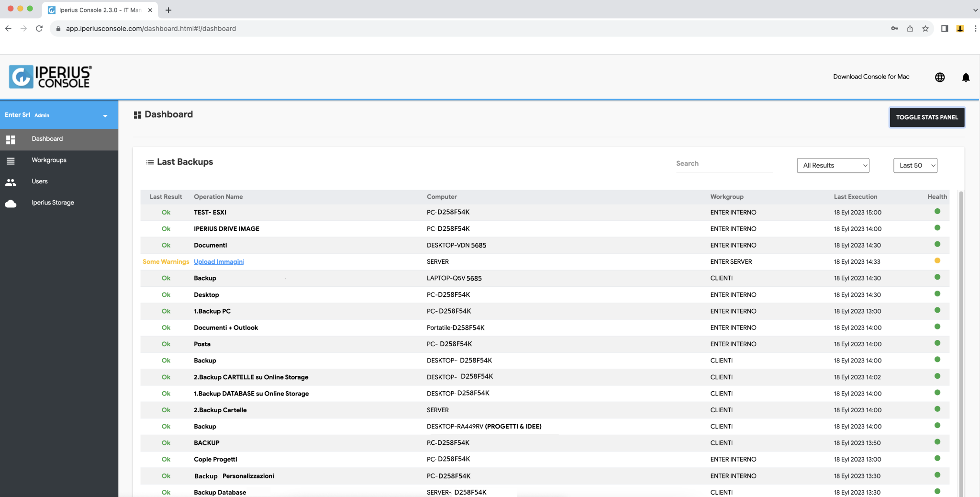Click the browser reload icon

pos(39,29)
